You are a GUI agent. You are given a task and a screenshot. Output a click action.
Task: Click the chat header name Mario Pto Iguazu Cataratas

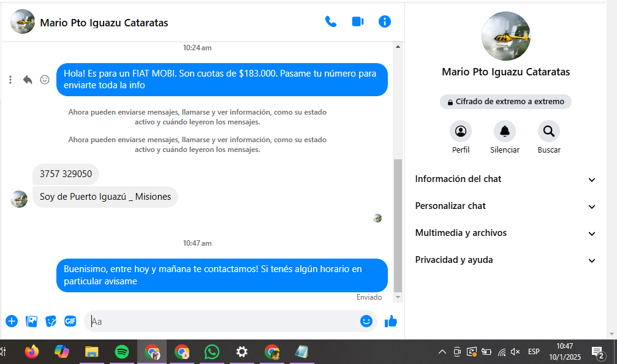pyautogui.click(x=104, y=23)
